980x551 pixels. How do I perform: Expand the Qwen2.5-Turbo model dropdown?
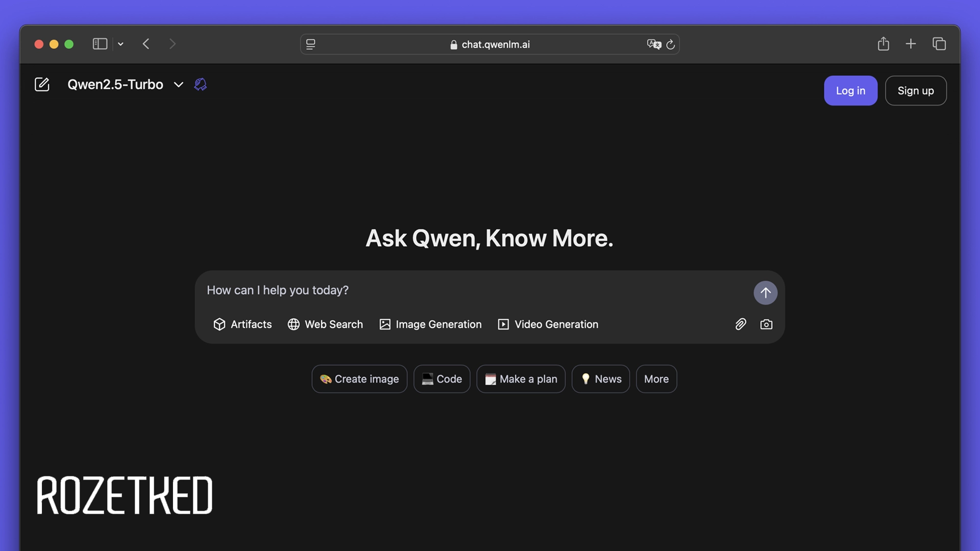tap(178, 85)
